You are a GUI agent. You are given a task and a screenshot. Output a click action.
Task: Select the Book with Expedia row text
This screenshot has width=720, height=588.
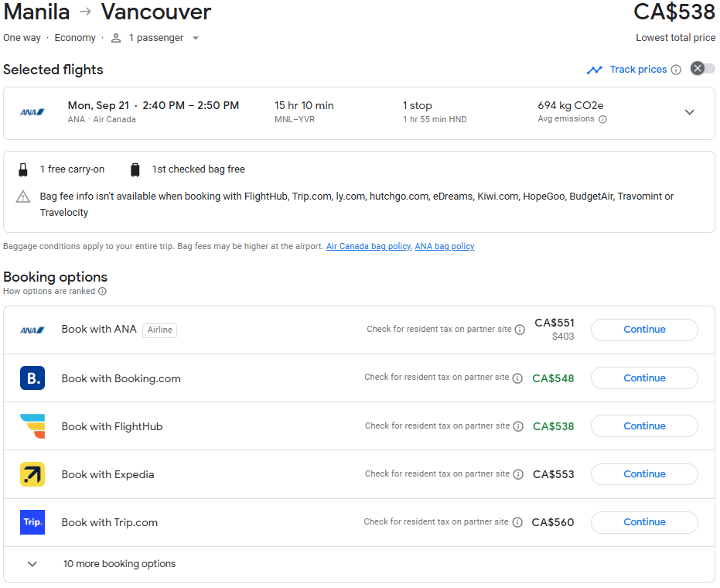coord(107,474)
